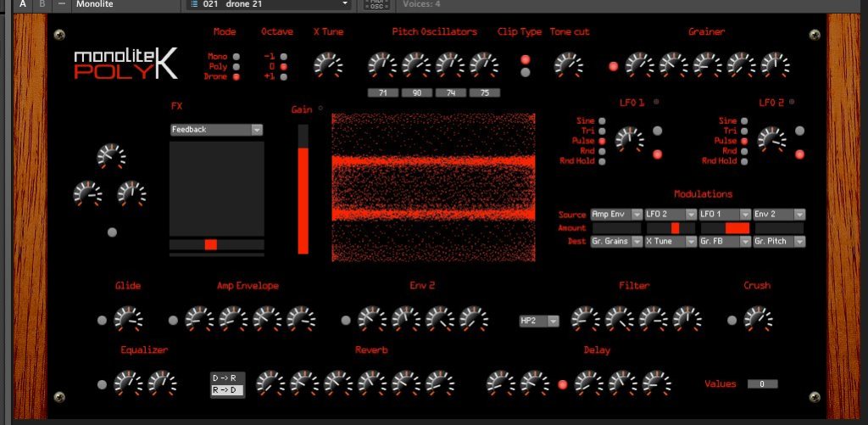Click the X Tune knob
868x425 pixels.
(328, 64)
